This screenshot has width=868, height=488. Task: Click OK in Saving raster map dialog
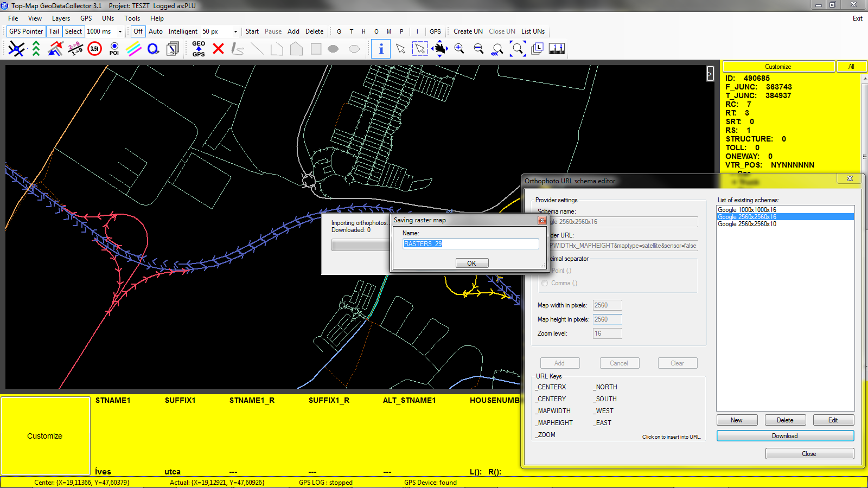tap(471, 263)
